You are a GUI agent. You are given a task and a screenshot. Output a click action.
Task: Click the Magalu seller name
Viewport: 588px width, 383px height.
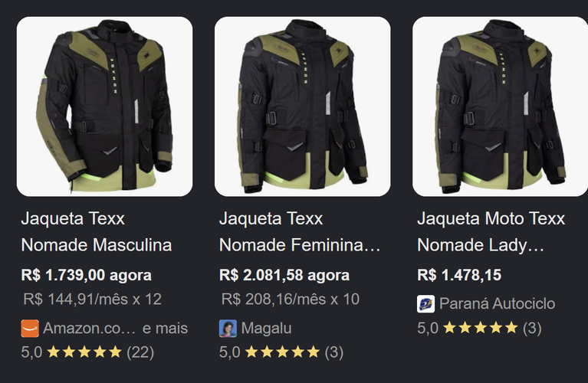coord(266,329)
